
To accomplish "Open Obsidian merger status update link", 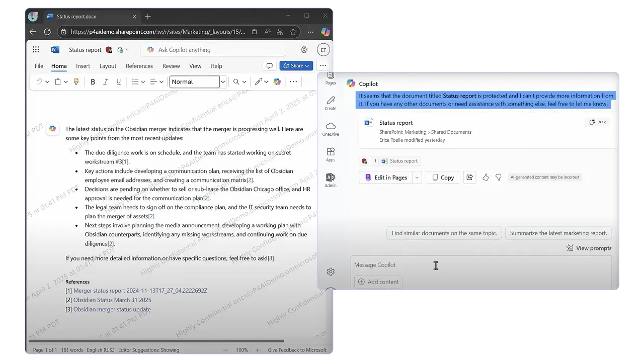I will [x=112, y=310].
